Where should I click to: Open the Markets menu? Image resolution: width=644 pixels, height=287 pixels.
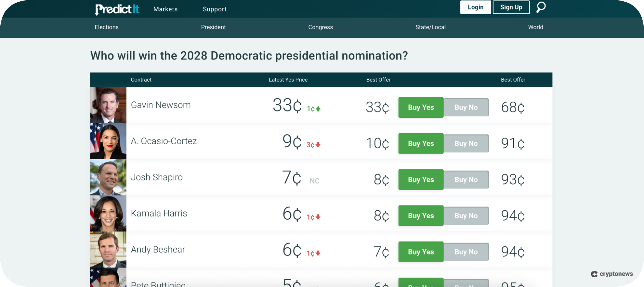tap(165, 9)
